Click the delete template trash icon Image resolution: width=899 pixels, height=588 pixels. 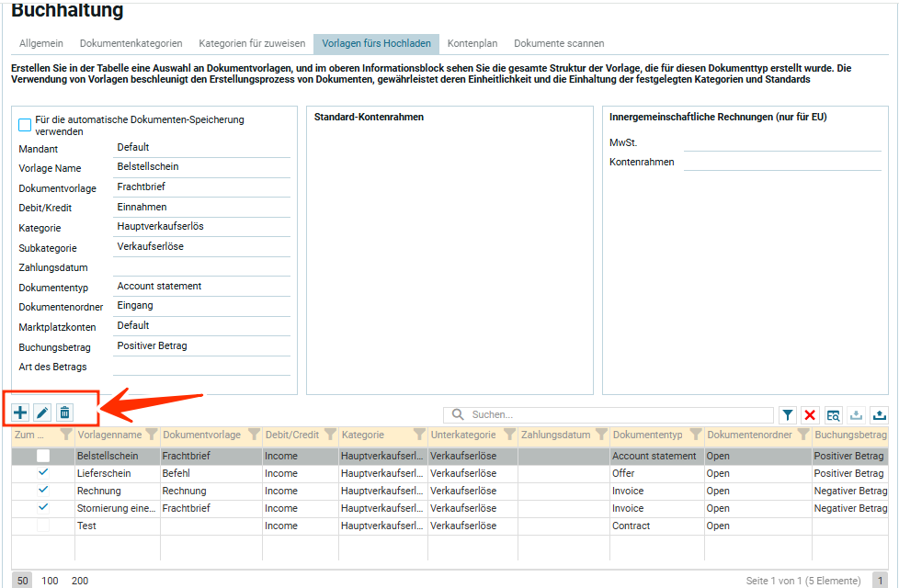point(64,413)
